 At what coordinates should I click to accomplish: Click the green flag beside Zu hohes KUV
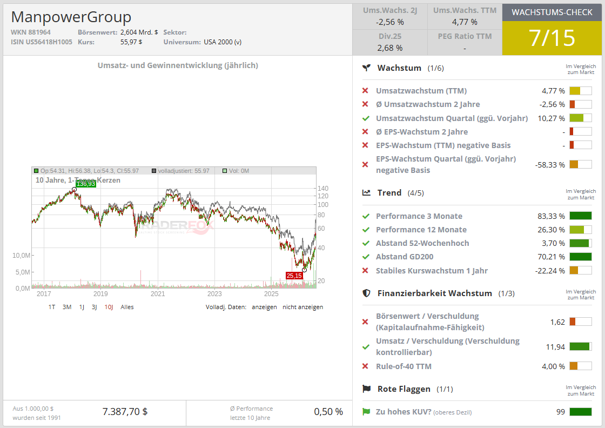[x=366, y=412]
